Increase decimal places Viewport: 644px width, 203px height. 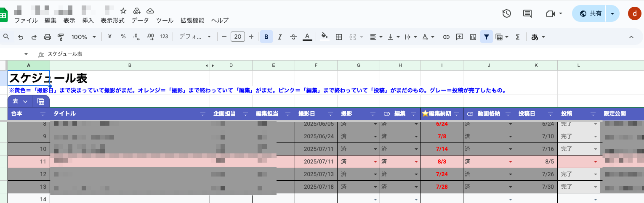click(x=150, y=37)
